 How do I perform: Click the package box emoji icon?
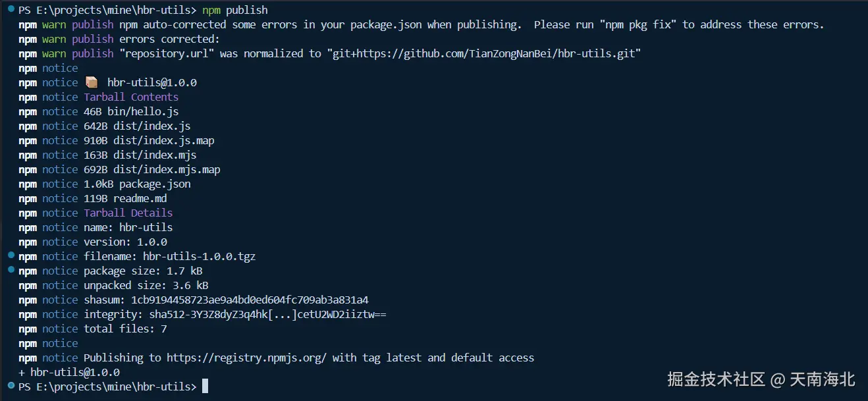[x=92, y=82]
